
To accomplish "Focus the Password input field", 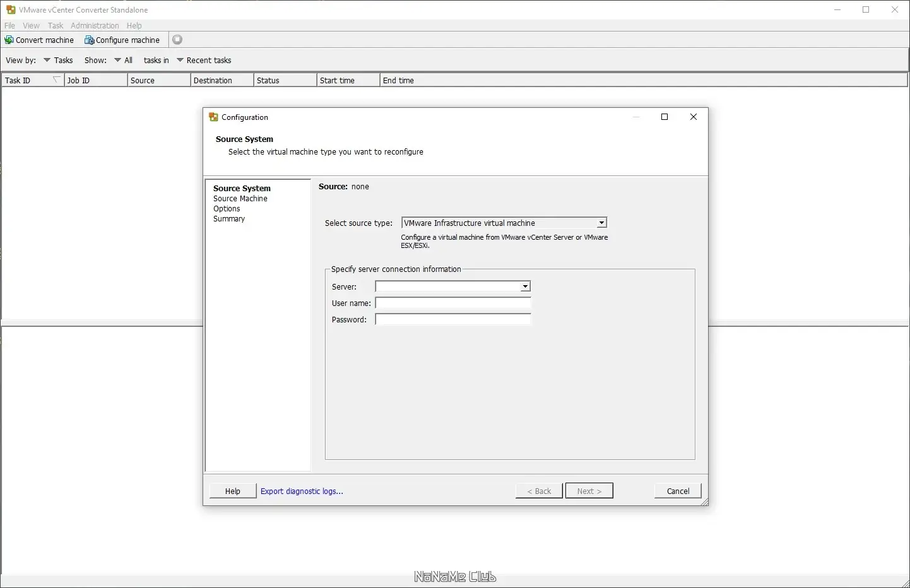I will 453,319.
